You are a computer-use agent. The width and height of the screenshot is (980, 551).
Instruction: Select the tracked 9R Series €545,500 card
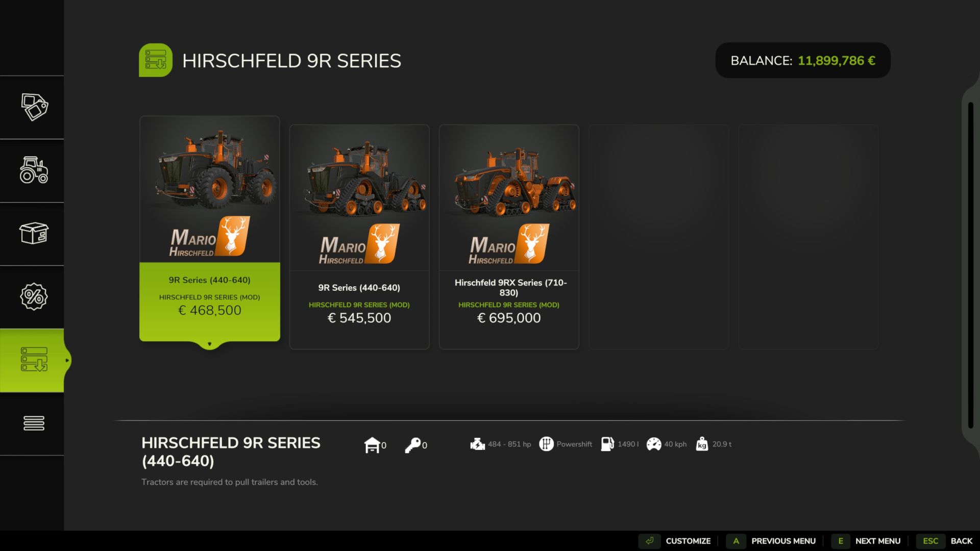click(x=359, y=237)
